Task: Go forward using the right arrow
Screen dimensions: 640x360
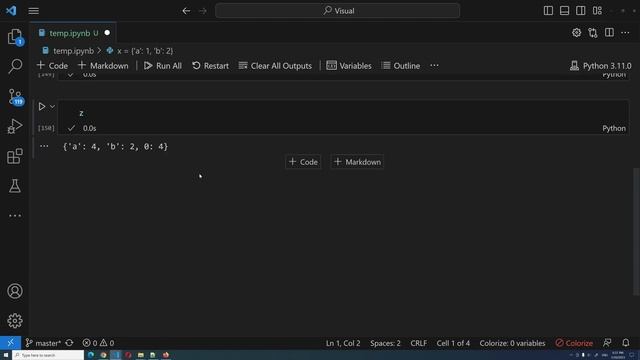Action: pos(203,11)
